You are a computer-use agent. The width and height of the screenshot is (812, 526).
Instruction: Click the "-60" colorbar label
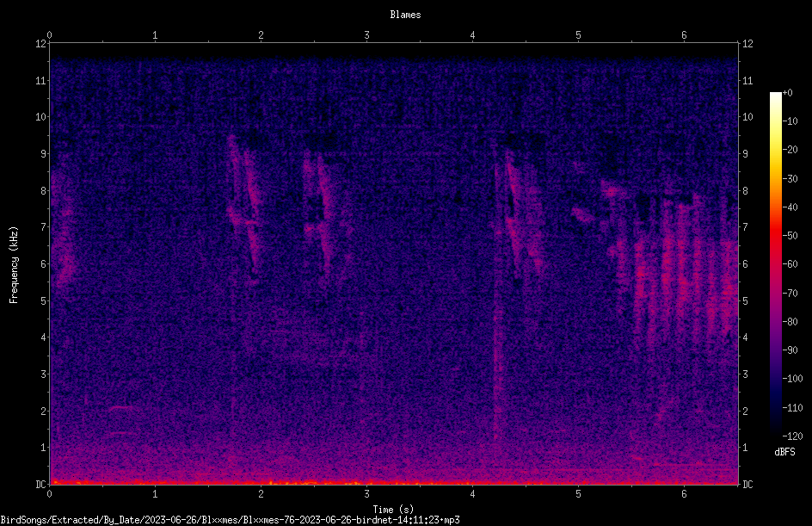[790, 264]
